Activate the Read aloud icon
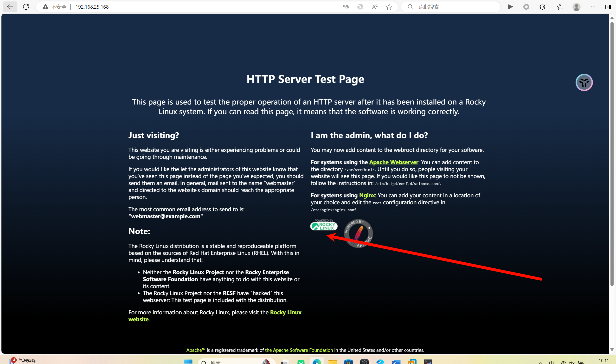The image size is (616, 364). [x=375, y=7]
